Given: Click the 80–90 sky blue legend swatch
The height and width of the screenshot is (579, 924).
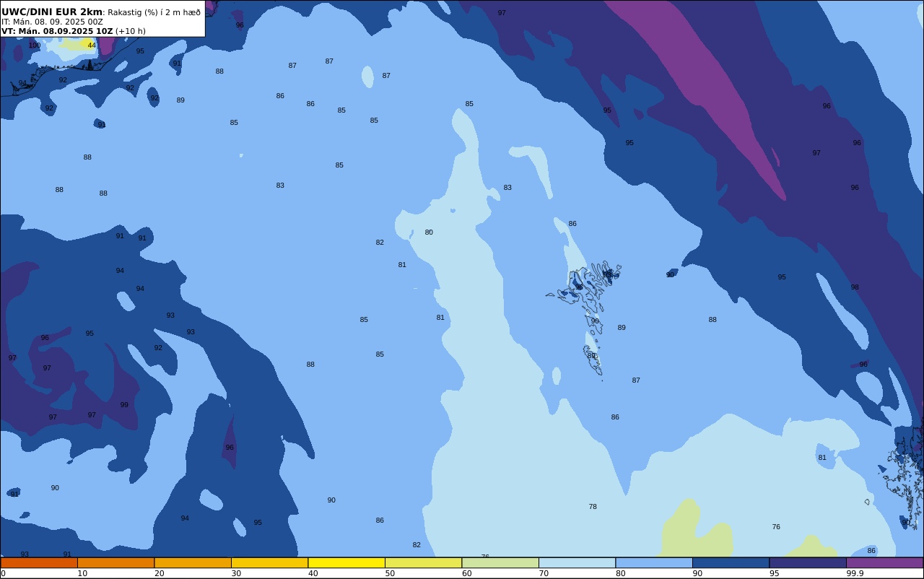Looking at the screenshot, I should point(654,562).
